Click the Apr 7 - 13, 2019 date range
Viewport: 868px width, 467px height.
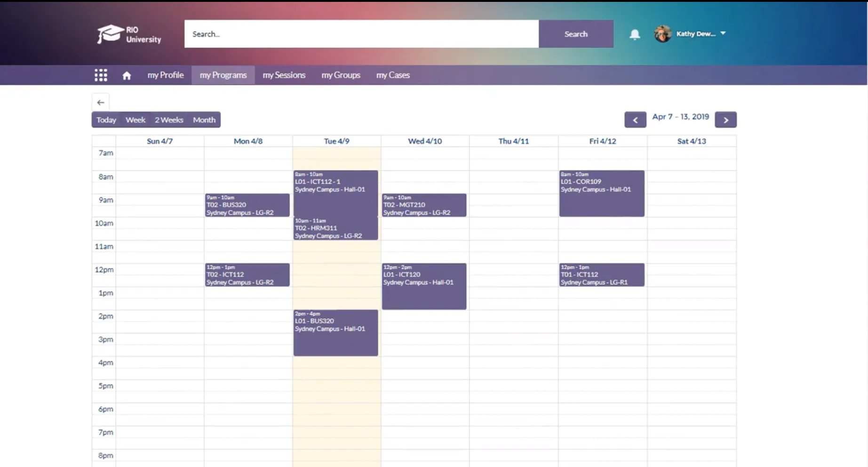tap(680, 117)
